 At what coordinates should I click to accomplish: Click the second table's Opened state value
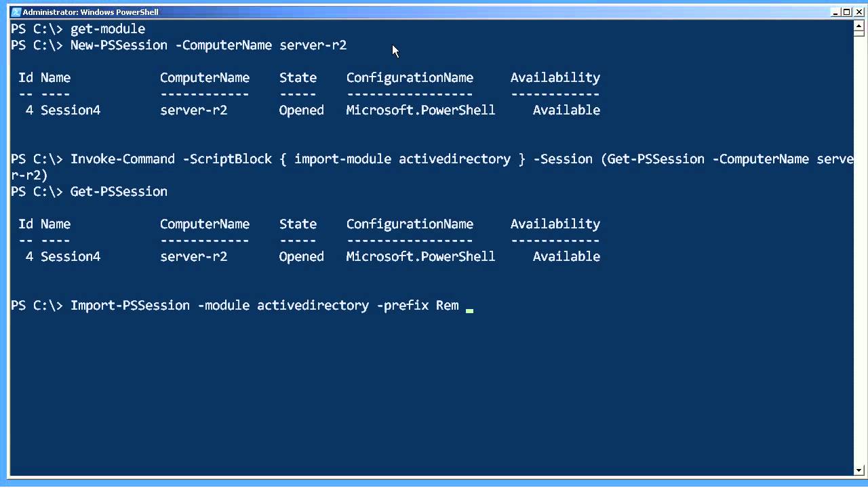click(x=301, y=256)
